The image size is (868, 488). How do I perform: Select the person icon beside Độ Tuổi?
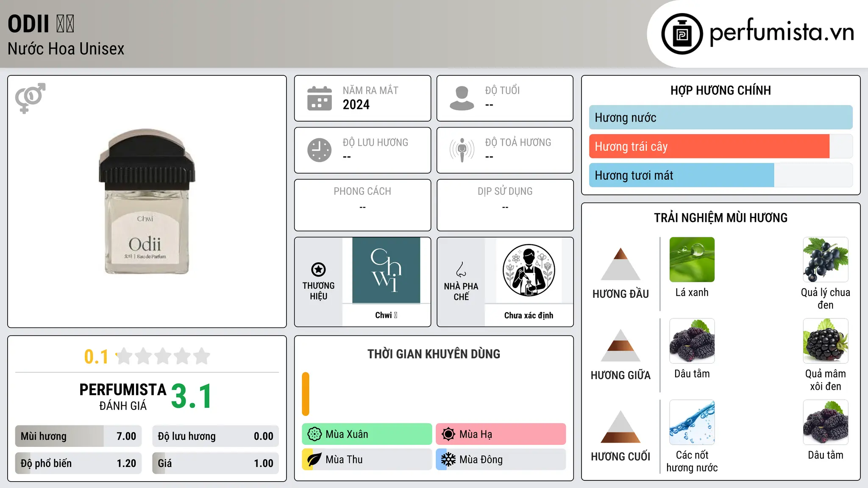click(x=462, y=98)
